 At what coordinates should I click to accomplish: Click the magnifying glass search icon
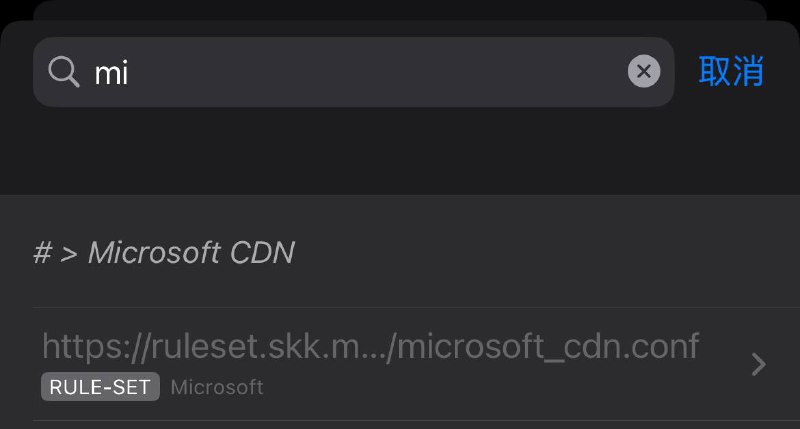point(64,72)
